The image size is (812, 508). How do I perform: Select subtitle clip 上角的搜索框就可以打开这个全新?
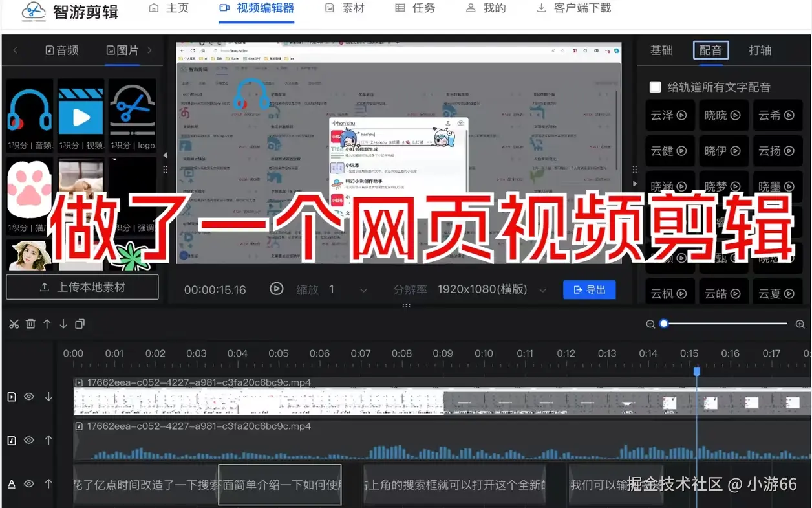click(454, 485)
